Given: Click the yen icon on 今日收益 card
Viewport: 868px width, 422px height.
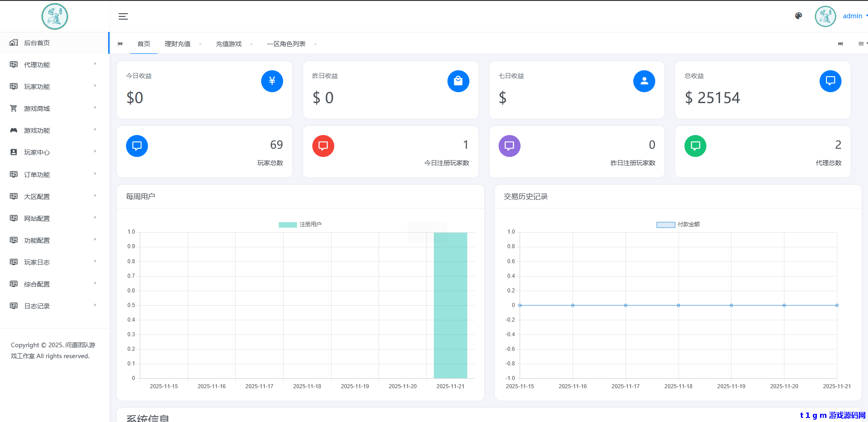Looking at the screenshot, I should pyautogui.click(x=272, y=81).
